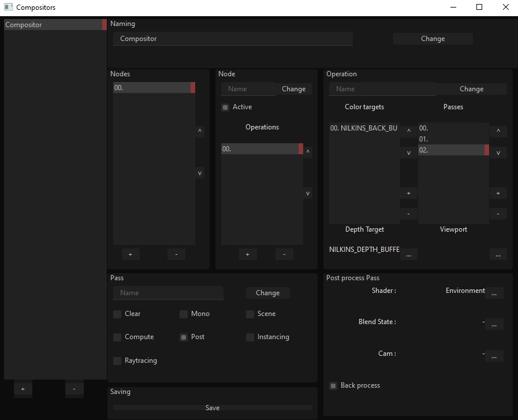Click the Operation Name input field
Image resolution: width=518 pixels, height=420 pixels.
click(382, 89)
